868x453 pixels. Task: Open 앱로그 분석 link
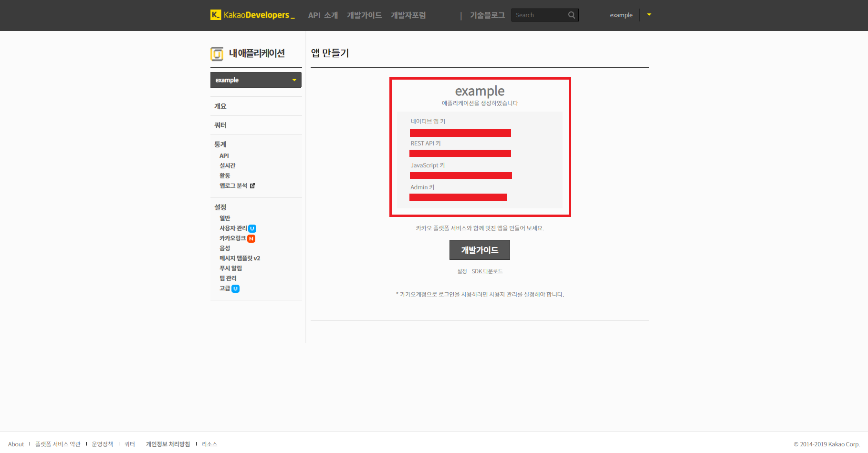coord(233,186)
